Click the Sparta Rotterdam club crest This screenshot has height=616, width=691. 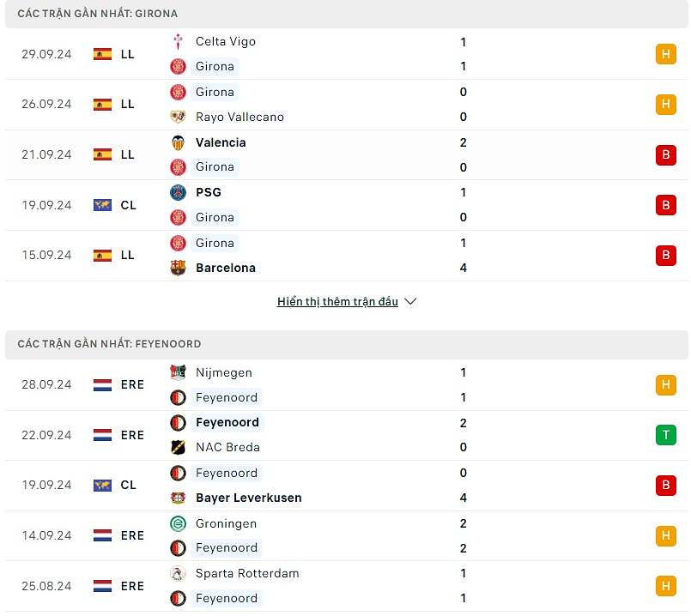[179, 573]
